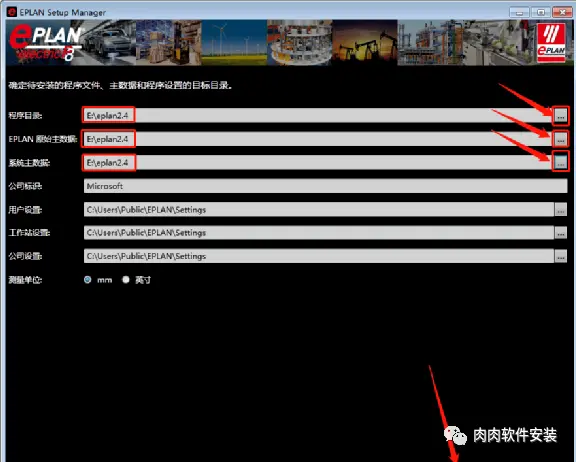Click into the 系统主数据 path field
Screen dimensions: 576x462
[318, 162]
